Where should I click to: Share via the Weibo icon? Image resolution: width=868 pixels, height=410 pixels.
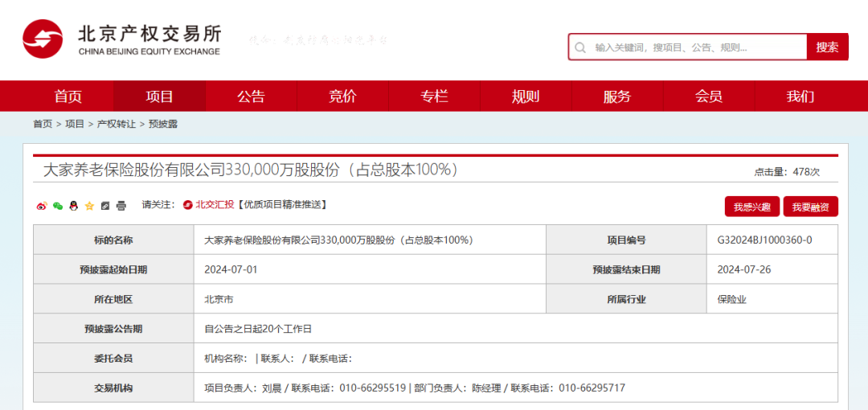click(x=42, y=206)
